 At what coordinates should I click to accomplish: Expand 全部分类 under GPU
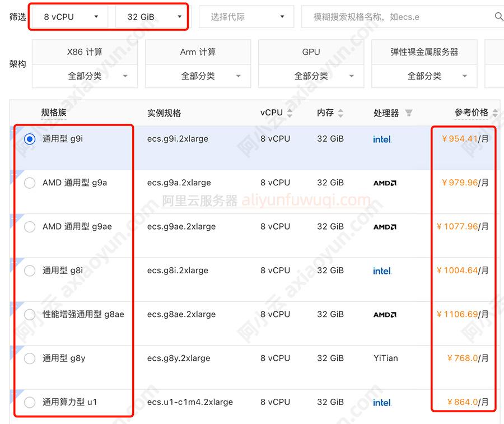pos(311,76)
